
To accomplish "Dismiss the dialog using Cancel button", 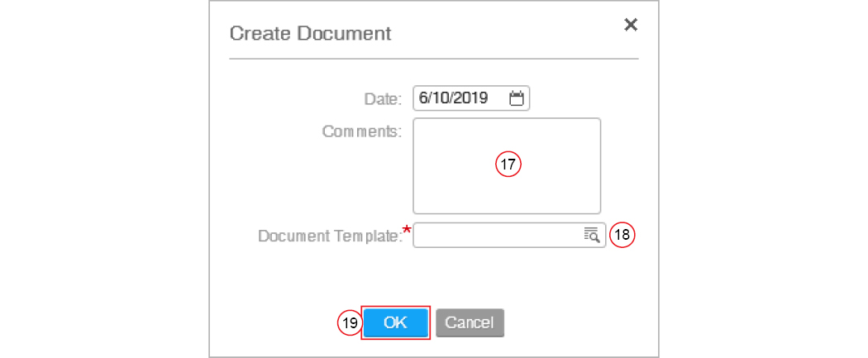I will tap(470, 322).
